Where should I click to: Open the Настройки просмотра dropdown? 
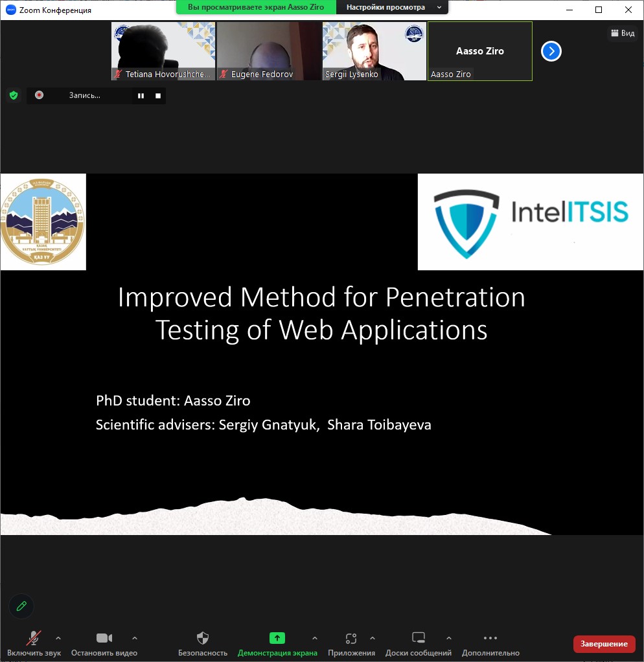[392, 8]
